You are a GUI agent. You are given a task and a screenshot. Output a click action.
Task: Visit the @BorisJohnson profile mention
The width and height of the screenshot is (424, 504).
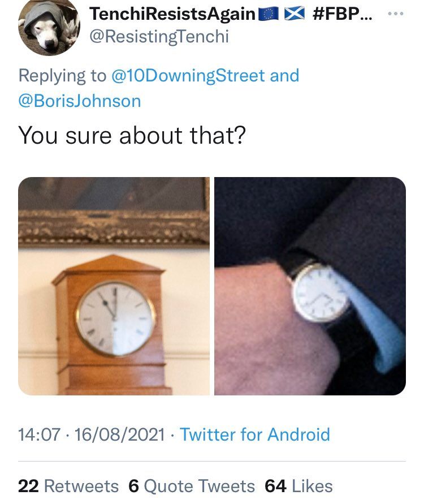click(x=79, y=101)
